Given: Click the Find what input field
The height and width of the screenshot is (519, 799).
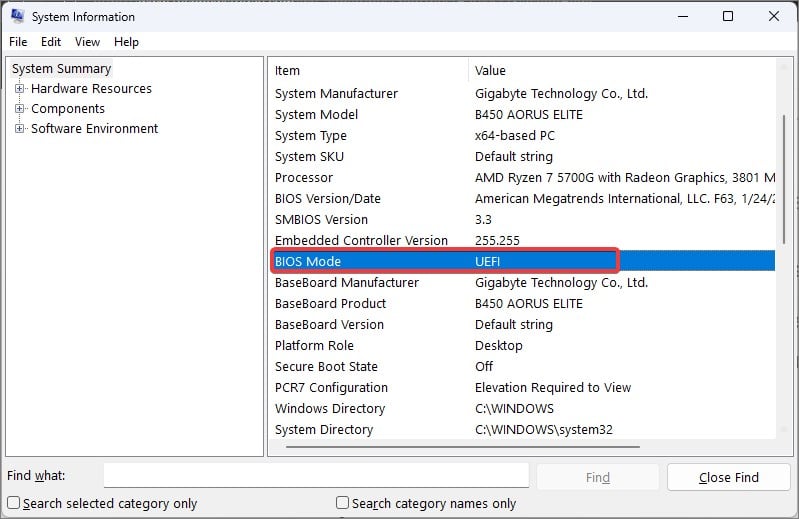Looking at the screenshot, I should (x=316, y=476).
